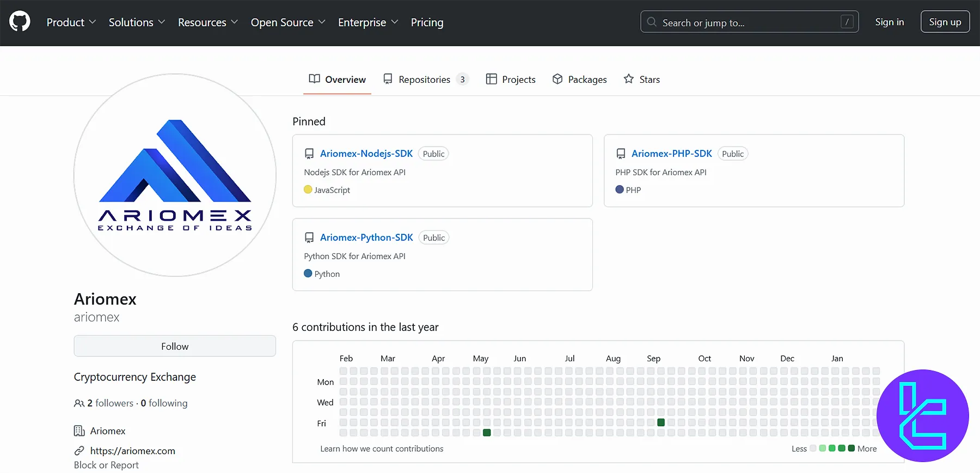Open the 2 followers link
Image resolution: width=980 pixels, height=473 pixels.
point(110,403)
